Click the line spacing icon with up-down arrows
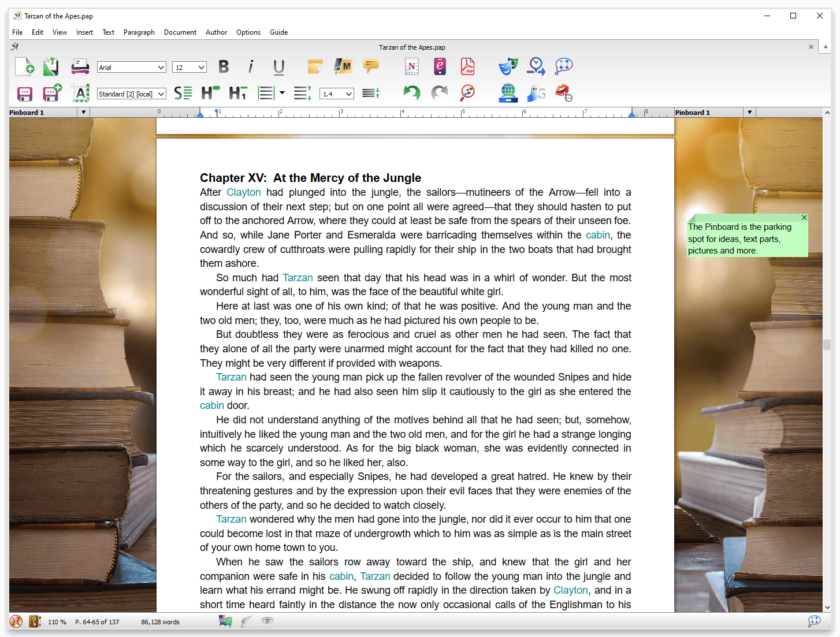 (x=303, y=93)
